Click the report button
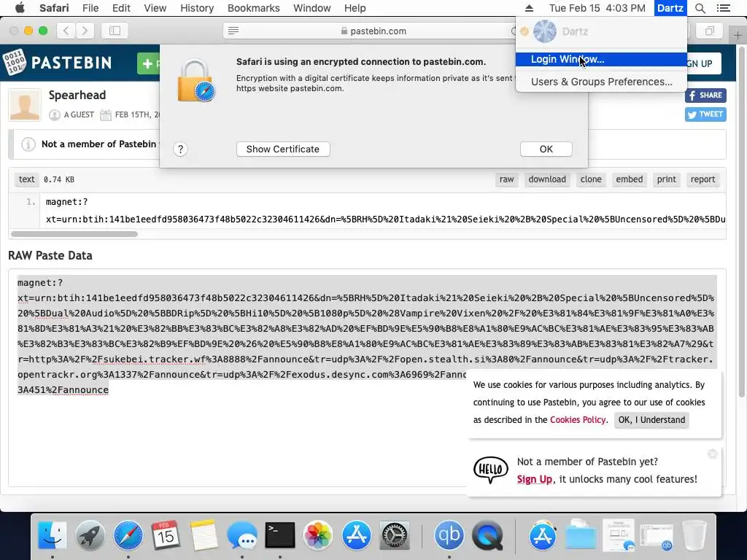Viewport: 747px width, 560px height. click(x=703, y=179)
